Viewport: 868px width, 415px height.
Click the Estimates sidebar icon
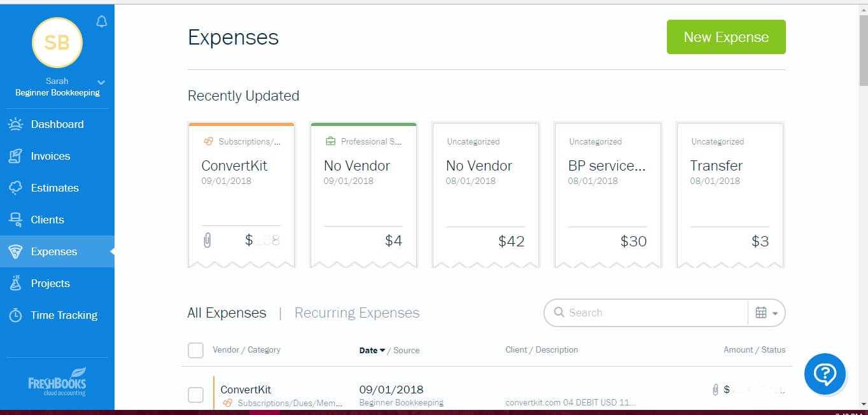pos(15,188)
